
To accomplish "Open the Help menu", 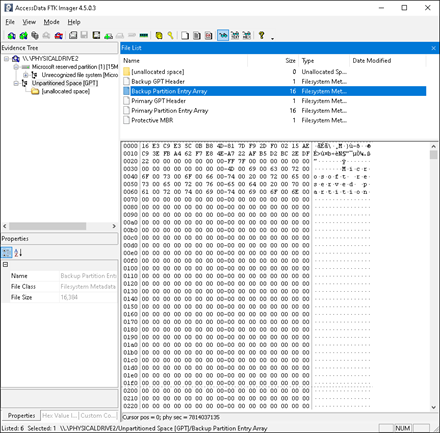I will 74,22.
